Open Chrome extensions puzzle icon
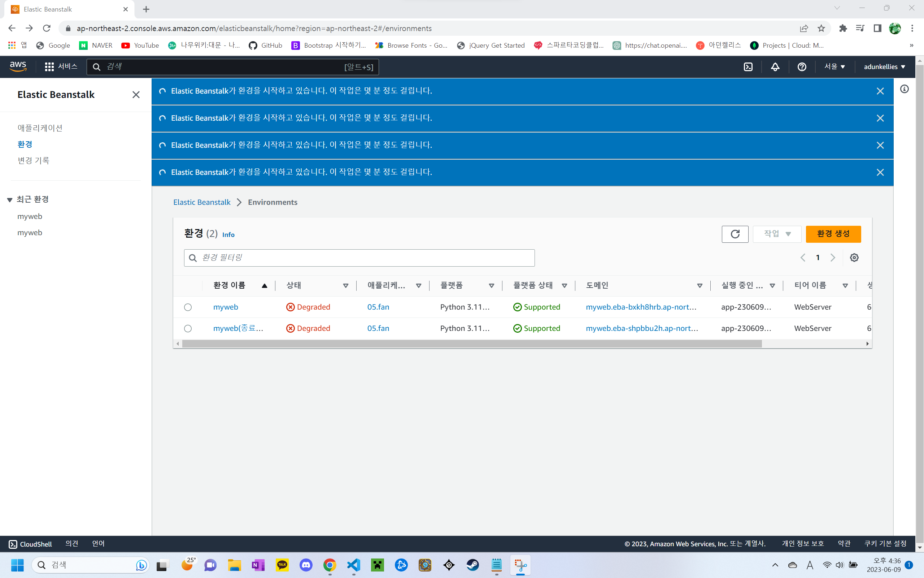The image size is (924, 578). (843, 28)
